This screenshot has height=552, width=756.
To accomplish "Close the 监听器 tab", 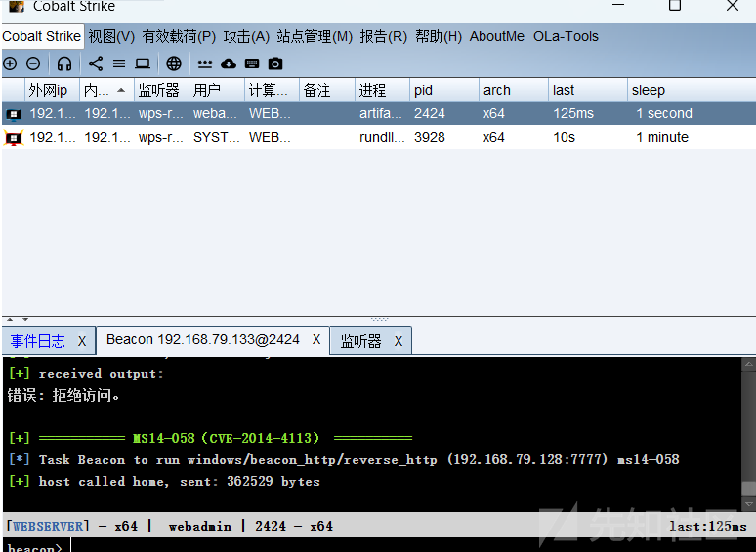I will click(399, 341).
